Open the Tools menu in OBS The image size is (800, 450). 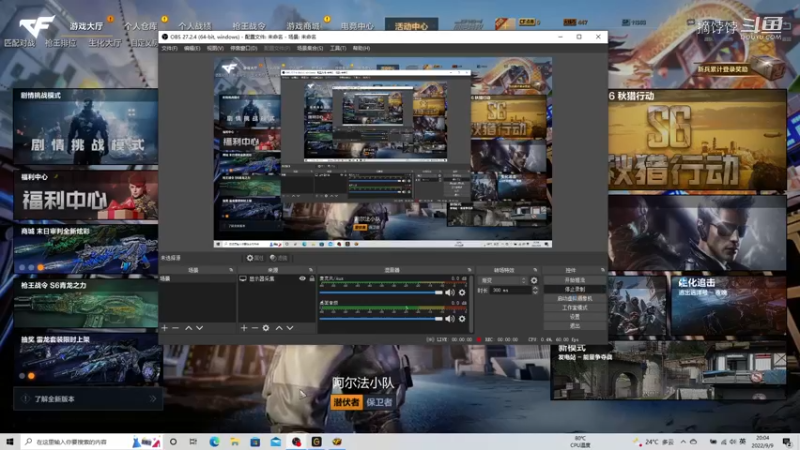[x=338, y=48]
